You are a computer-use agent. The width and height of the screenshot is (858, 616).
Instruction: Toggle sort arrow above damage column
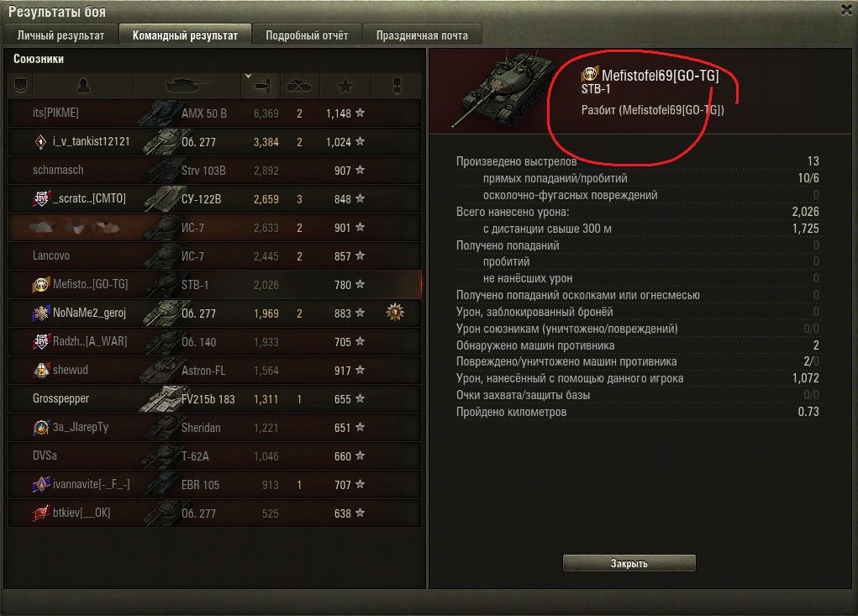(248, 76)
